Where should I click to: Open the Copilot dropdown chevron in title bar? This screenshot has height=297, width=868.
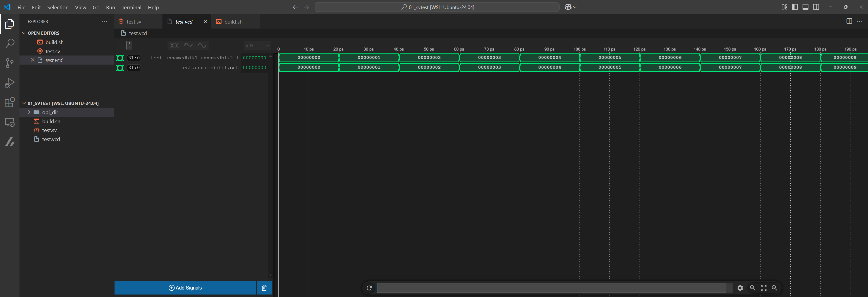pos(575,7)
